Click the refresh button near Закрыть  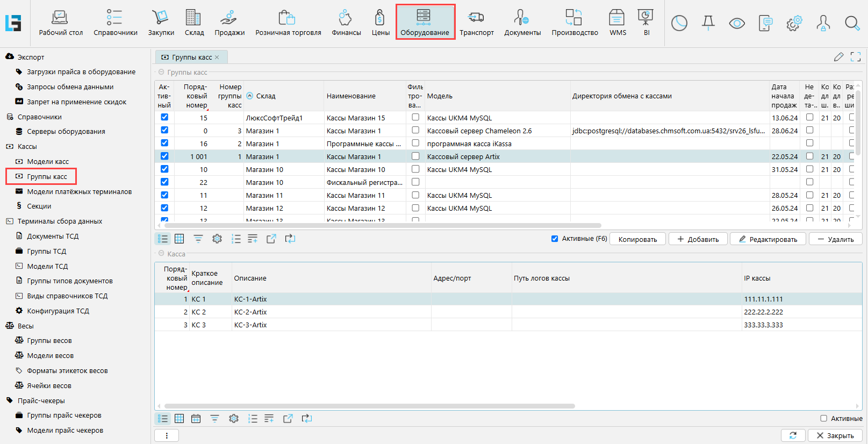click(793, 435)
